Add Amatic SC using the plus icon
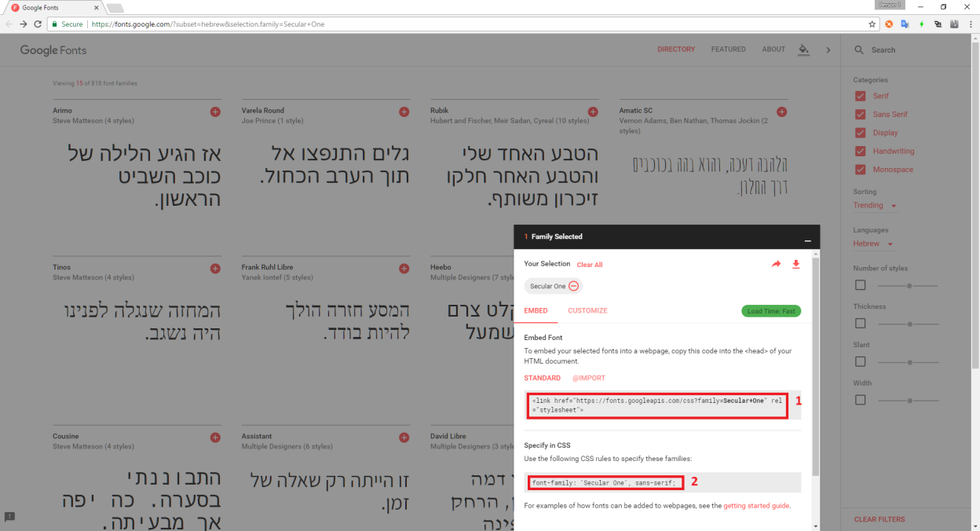 click(782, 112)
